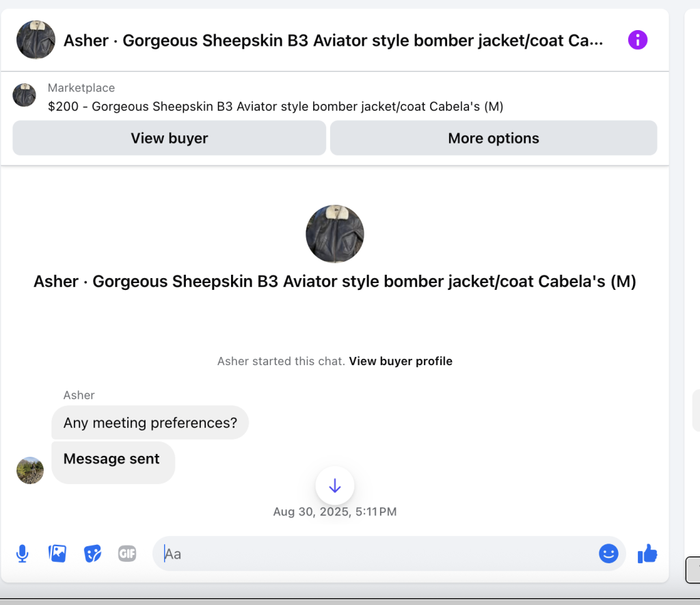Open the small Marketplace listing thumbnail

(25, 96)
